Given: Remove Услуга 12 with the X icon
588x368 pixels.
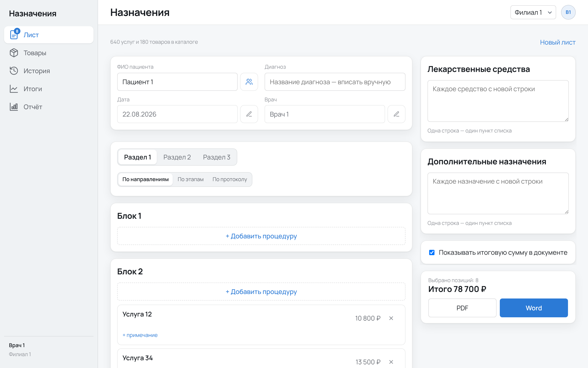Looking at the screenshot, I should coord(391,318).
